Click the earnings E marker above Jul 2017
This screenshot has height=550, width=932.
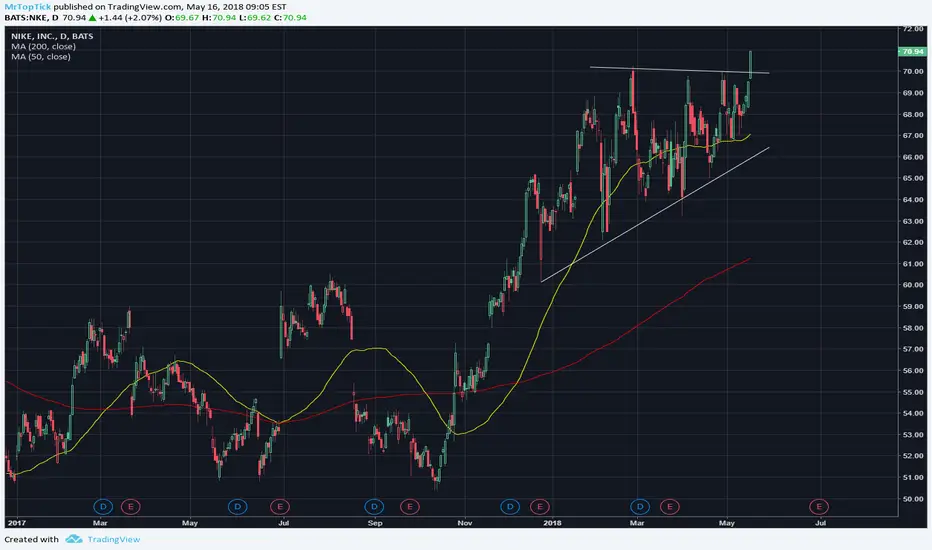[279, 507]
